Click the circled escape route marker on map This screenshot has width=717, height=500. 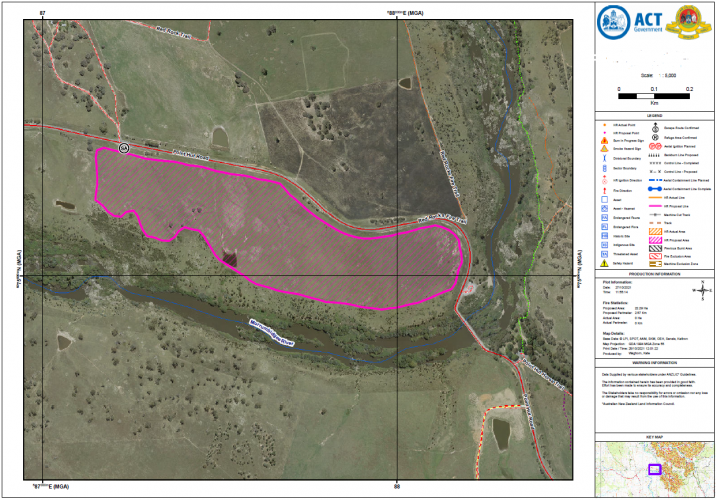123,148
